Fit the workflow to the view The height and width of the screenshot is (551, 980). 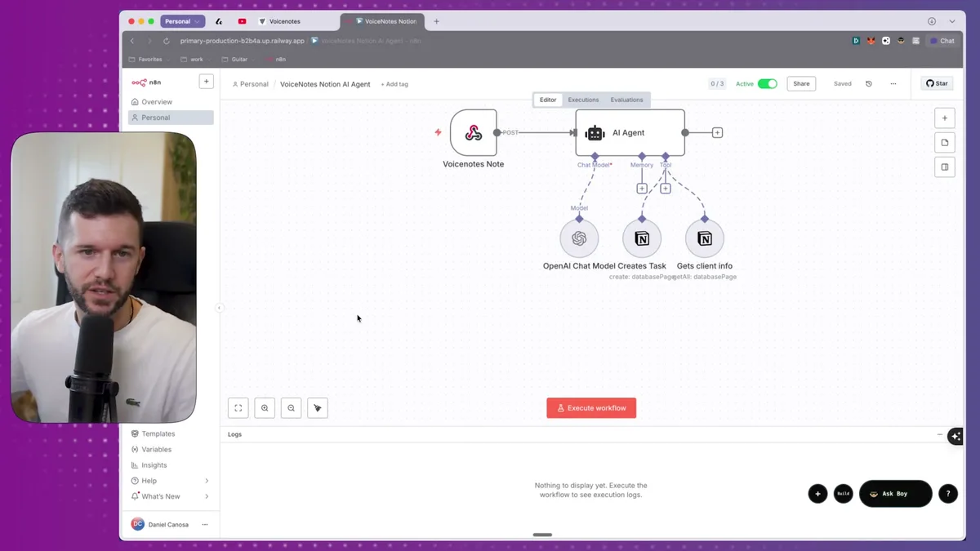click(238, 407)
